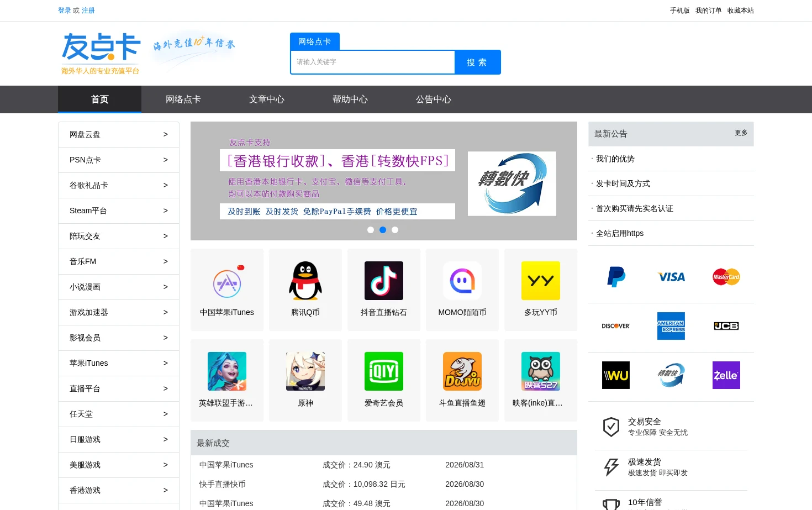The width and height of the screenshot is (812, 510).
Task: Click the 注册 link
Action: point(88,10)
